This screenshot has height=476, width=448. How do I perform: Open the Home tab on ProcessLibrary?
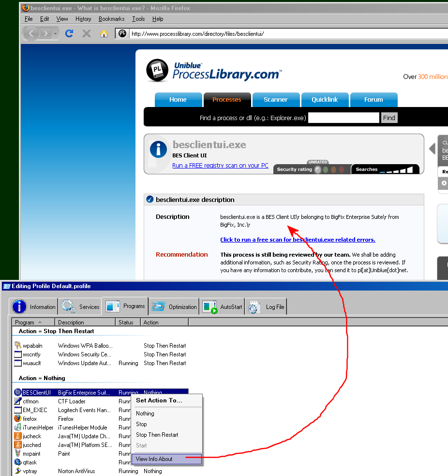tap(178, 100)
